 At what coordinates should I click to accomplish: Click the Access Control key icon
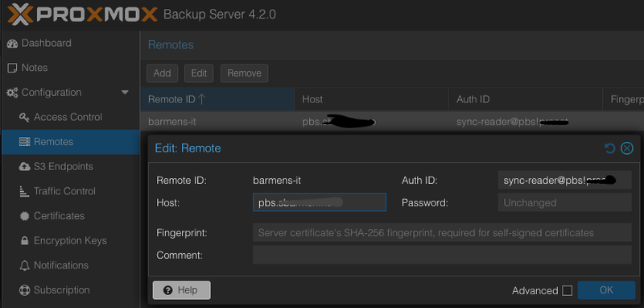click(x=25, y=117)
